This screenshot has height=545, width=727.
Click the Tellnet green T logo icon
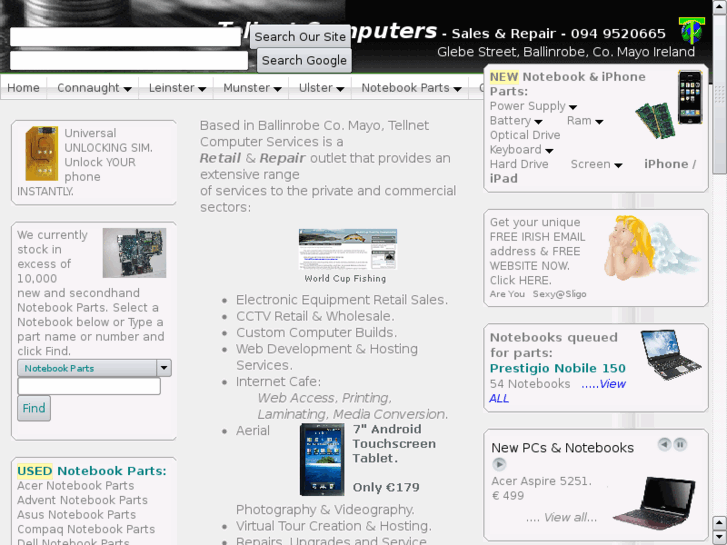(691, 31)
